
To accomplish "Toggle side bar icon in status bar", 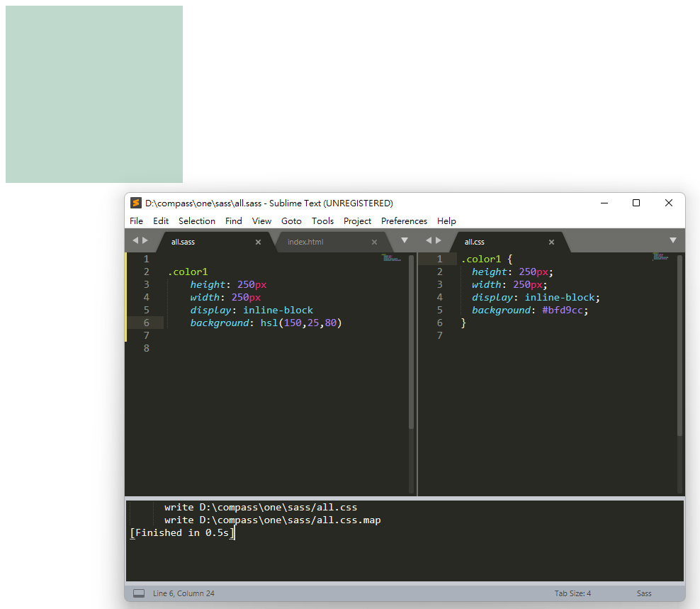I will coord(139,593).
